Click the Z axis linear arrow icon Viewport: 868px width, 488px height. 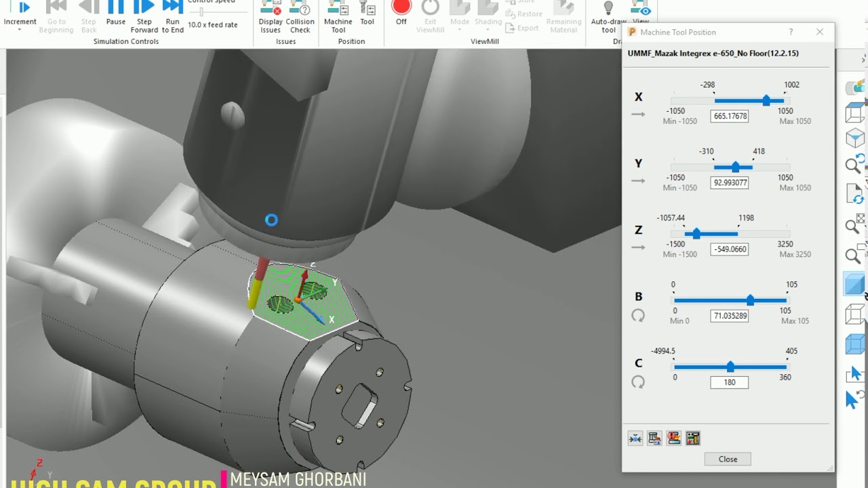[x=638, y=247]
